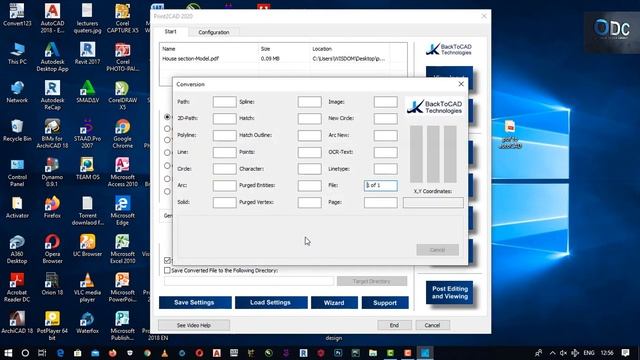Open BIMx for ArchiCAD 18 shortcut

52,133
